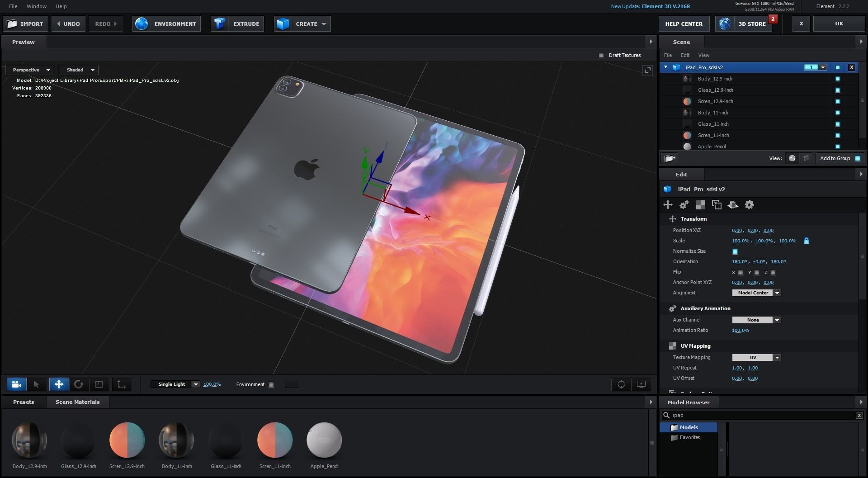868x478 pixels.
Task: Open the Shaded display mode dropdown
Action: [79, 70]
